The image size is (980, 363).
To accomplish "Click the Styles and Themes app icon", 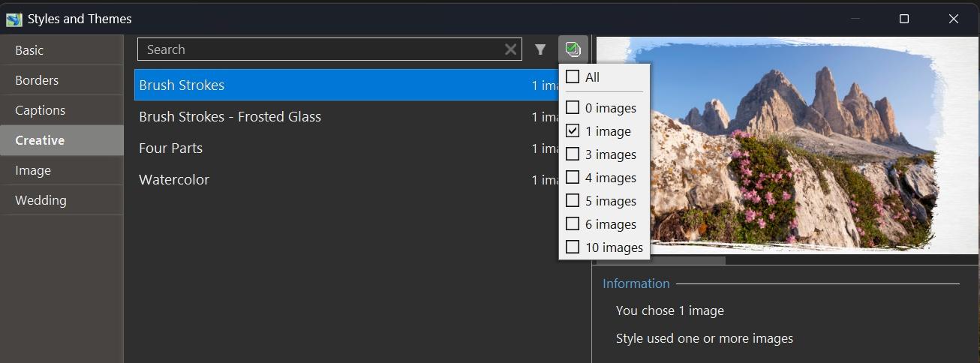I will point(14,19).
